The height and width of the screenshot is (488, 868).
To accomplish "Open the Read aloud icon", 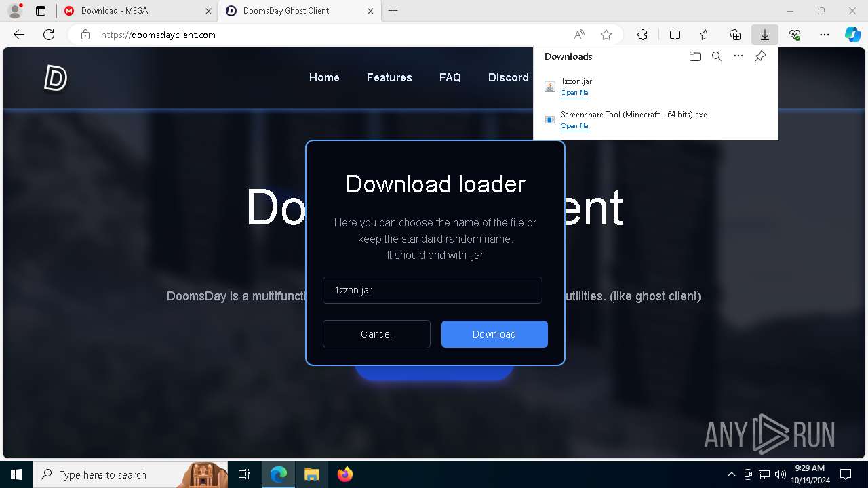I will [579, 35].
